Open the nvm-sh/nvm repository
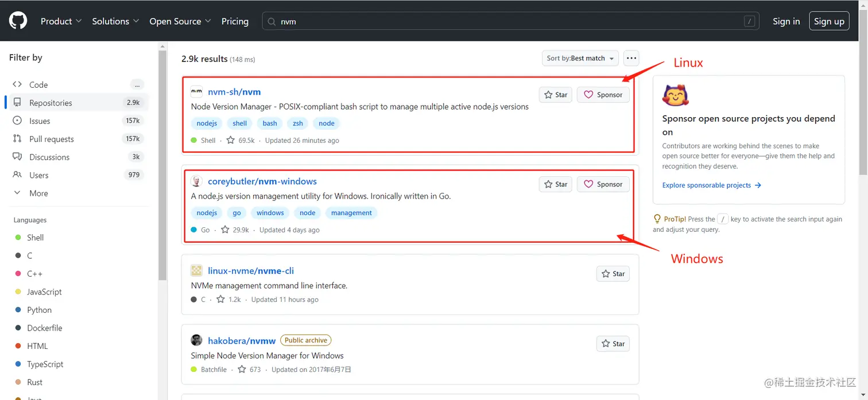Screen dimensions: 868x400 [234, 92]
